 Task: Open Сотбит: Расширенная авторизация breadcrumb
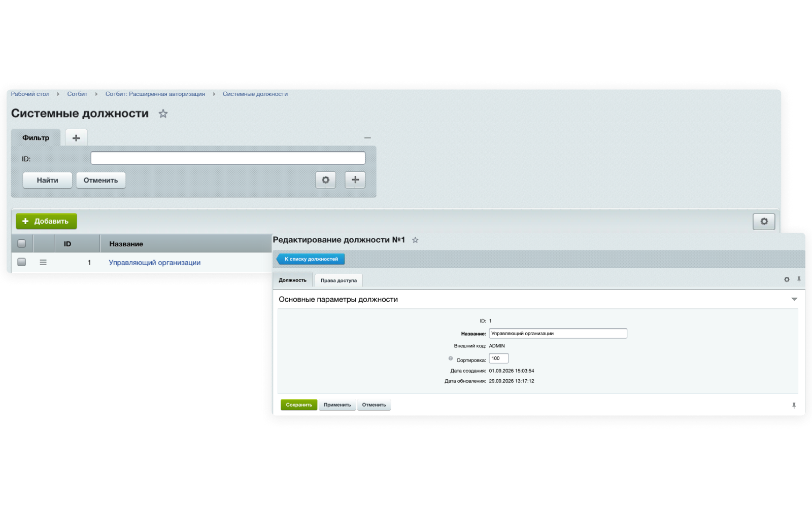[155, 94]
